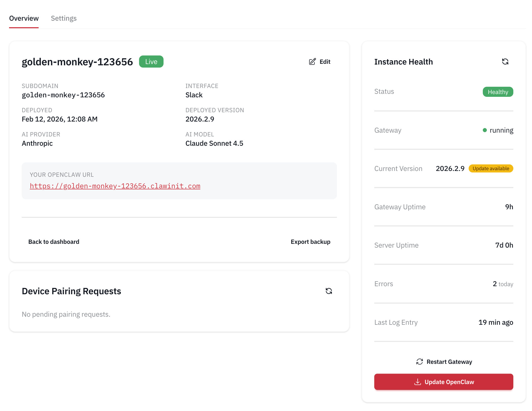Click the Update available badge

pyautogui.click(x=491, y=168)
